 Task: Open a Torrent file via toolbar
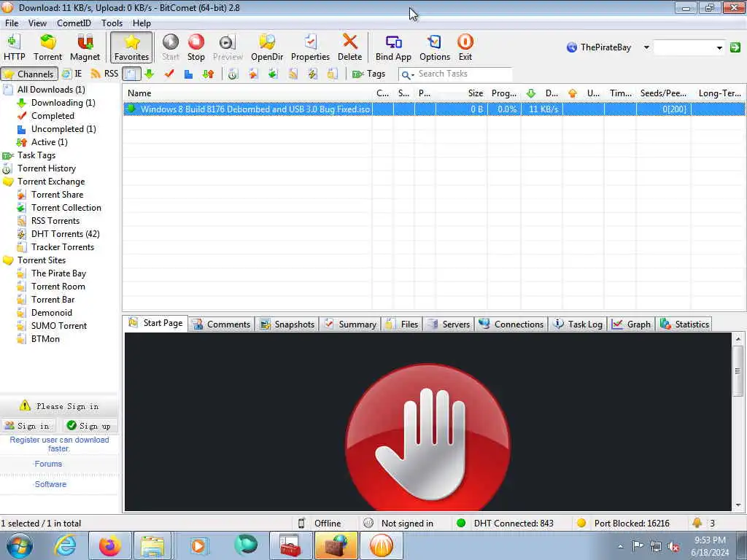pyautogui.click(x=47, y=47)
